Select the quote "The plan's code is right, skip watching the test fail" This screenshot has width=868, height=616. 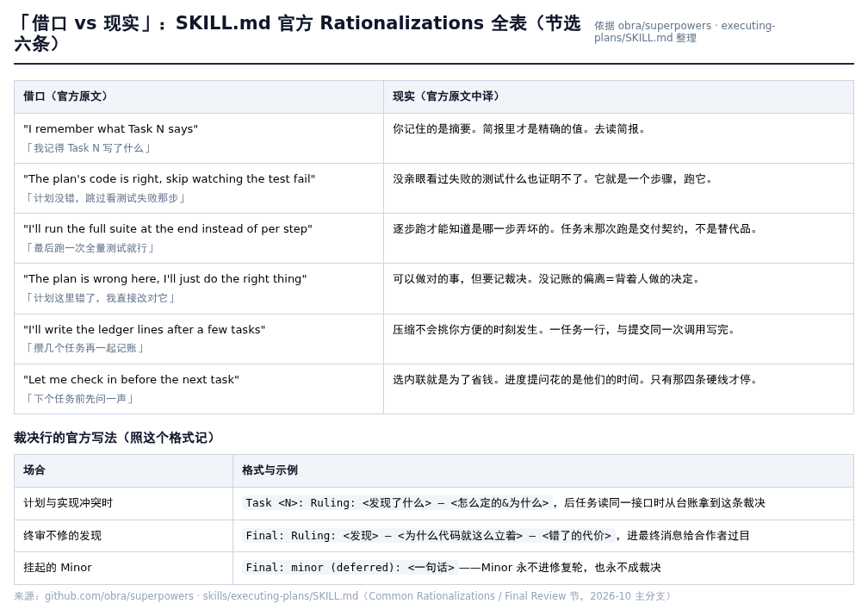click(x=170, y=179)
